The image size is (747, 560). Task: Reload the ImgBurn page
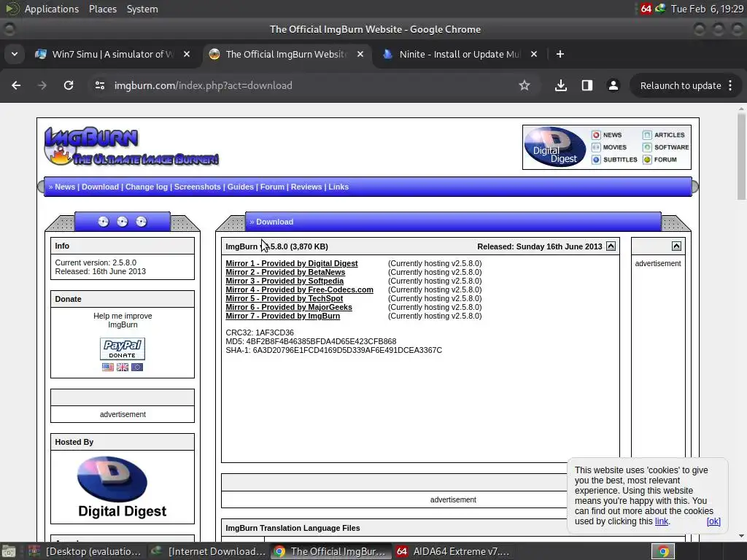69,85
